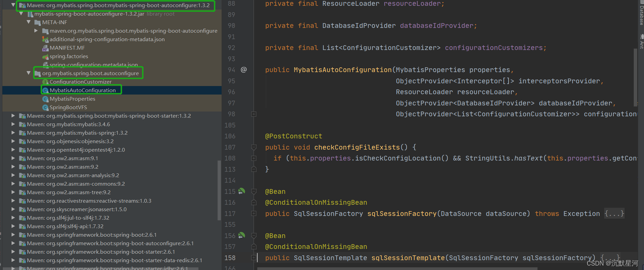Image resolution: width=644 pixels, height=270 pixels.
Task: Expand Maven org.mybatis:mybatis:3.4.6 library
Action: pos(13,124)
